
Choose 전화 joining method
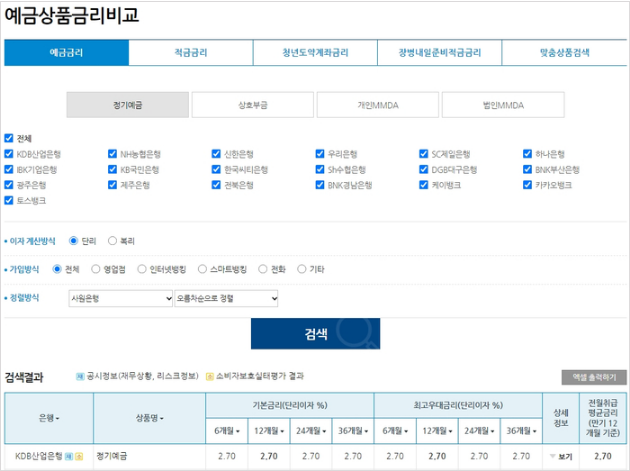(x=263, y=269)
